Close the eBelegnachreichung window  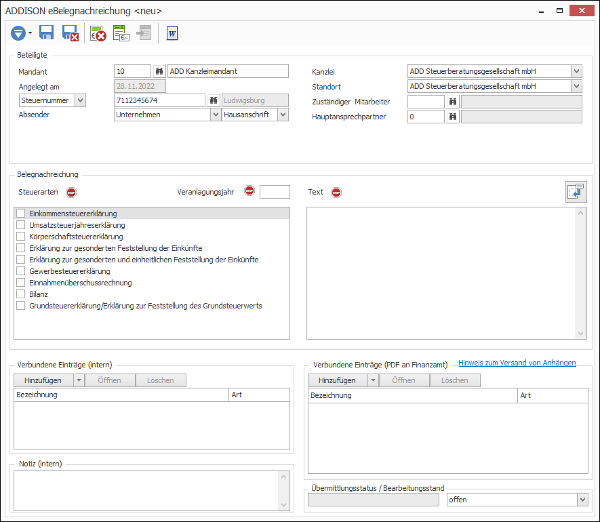(581, 11)
